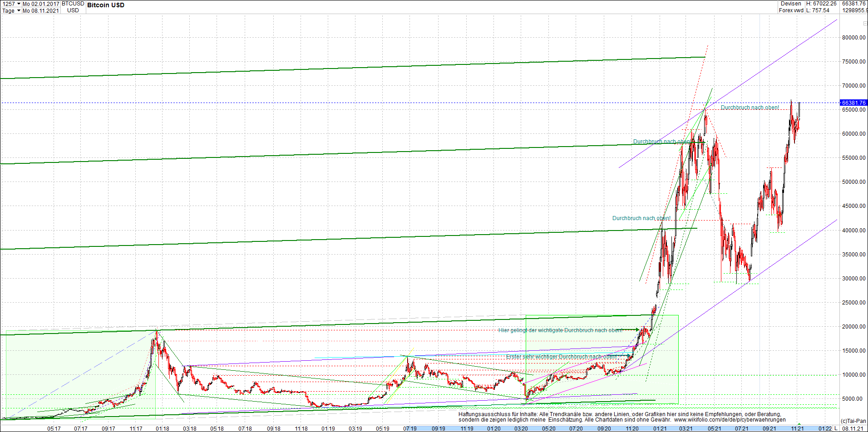Click the blue 66381.76 price marker on axis
Viewport: 868px width, 432px height.
coord(853,103)
